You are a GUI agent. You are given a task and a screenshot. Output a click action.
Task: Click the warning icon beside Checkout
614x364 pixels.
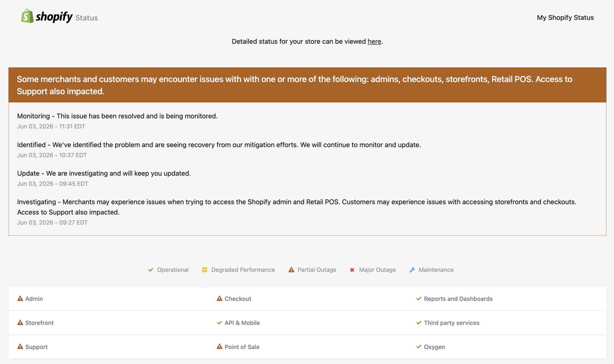point(220,299)
